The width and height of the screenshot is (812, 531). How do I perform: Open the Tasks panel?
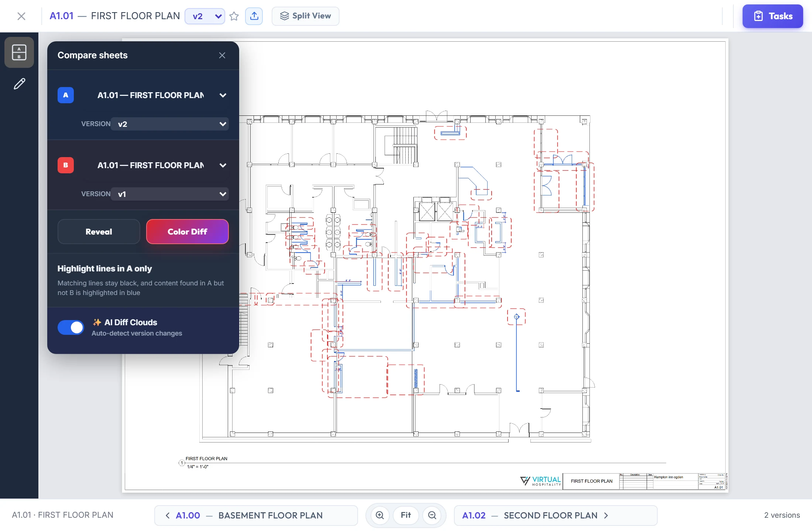pyautogui.click(x=773, y=16)
